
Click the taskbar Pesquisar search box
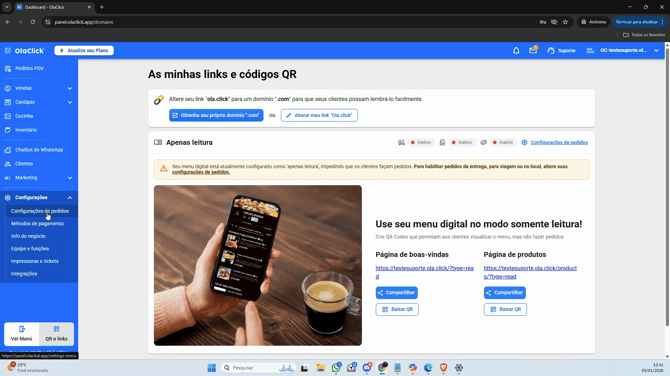click(258, 368)
